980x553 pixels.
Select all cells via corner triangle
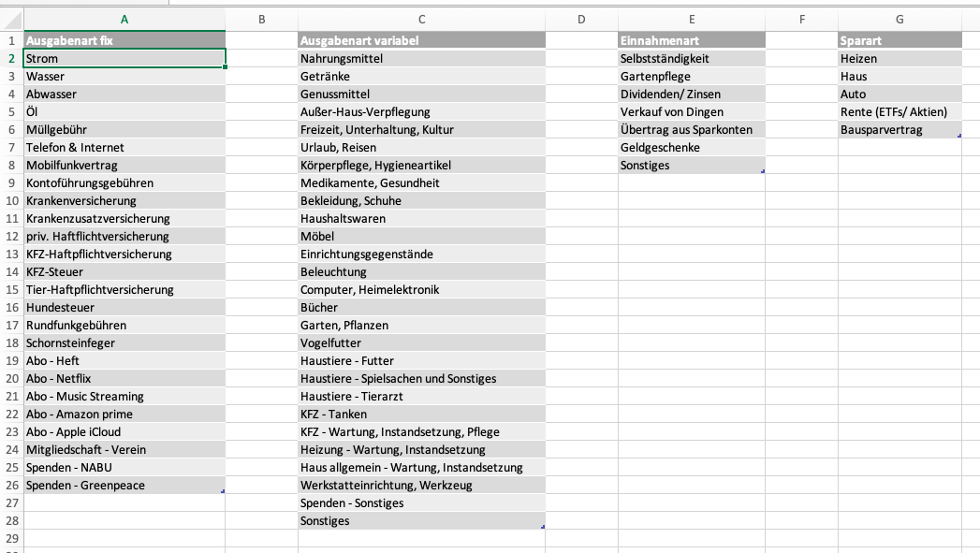pos(12,20)
